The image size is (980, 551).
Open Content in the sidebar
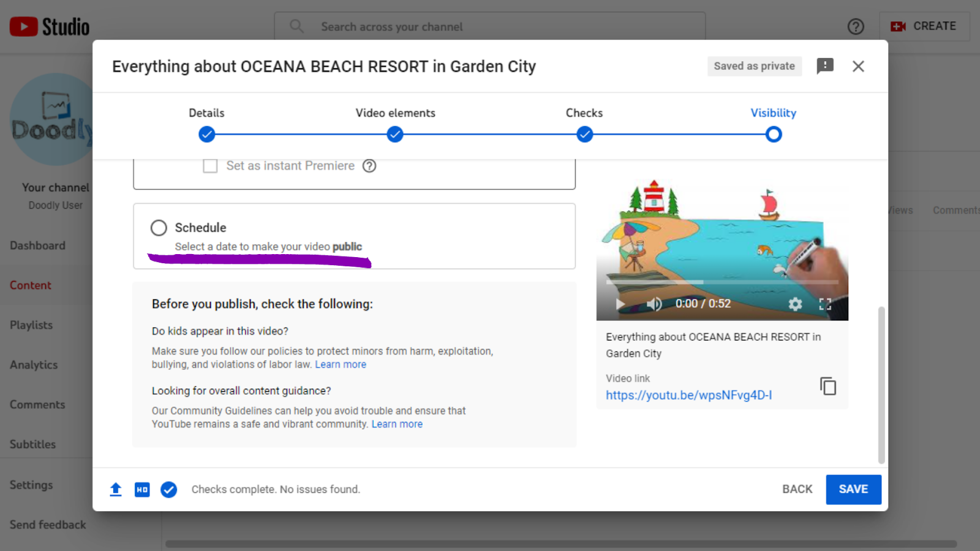[x=31, y=285]
